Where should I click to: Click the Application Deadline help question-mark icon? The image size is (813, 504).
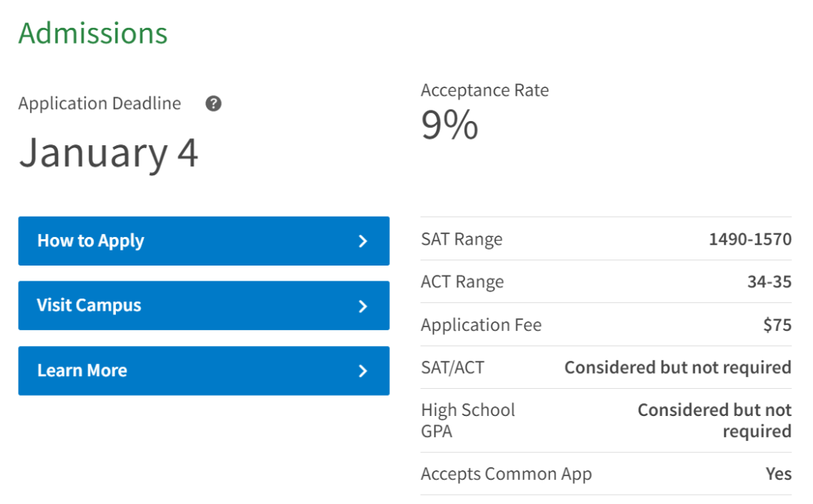pos(213,104)
